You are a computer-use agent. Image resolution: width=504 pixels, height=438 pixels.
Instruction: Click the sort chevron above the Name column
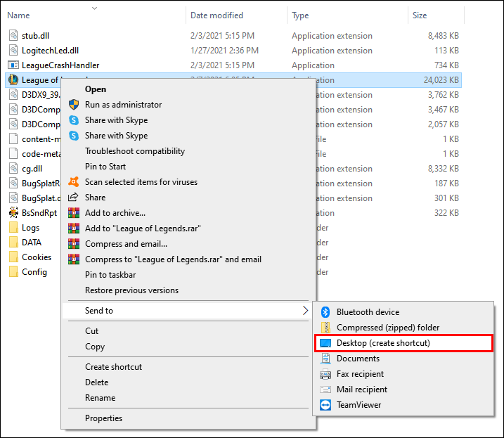tap(95, 8)
